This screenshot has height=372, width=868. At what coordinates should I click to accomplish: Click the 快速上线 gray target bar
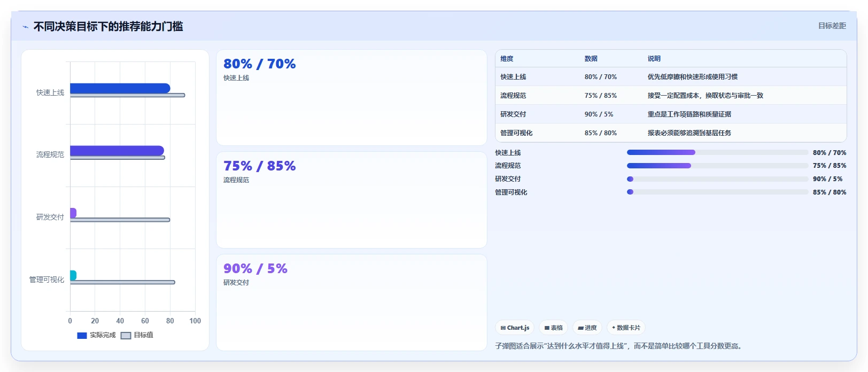128,95
